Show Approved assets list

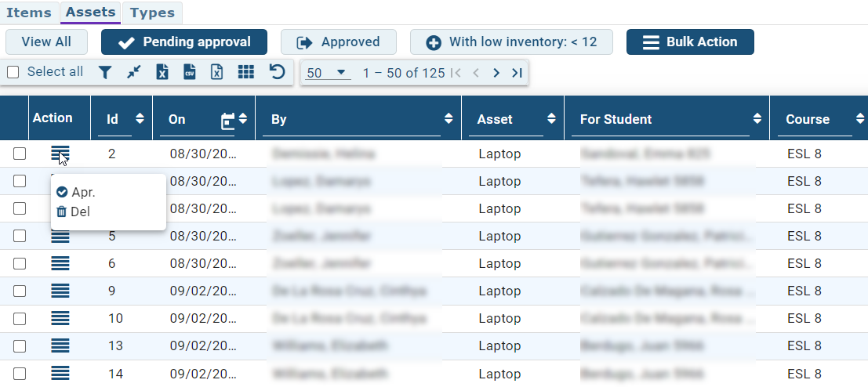point(338,42)
